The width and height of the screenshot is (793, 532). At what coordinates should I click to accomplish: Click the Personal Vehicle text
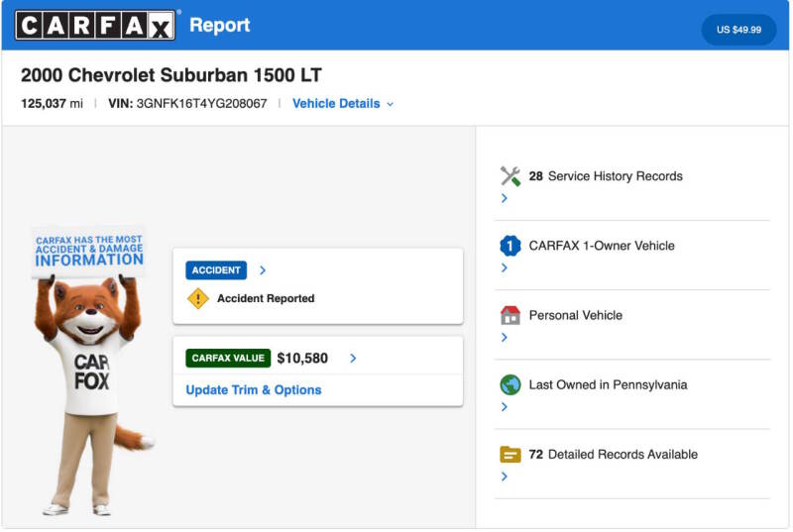(x=576, y=315)
